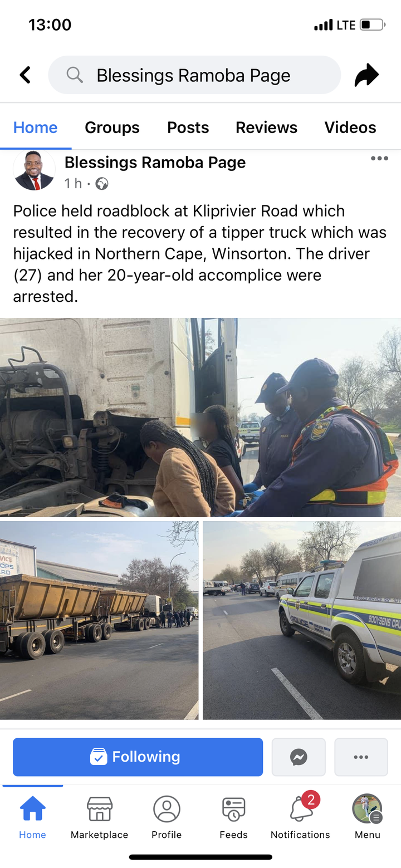Image resolution: width=401 pixels, height=868 pixels.
Task: Go to Profile in the bottom navigation
Action: point(167,817)
